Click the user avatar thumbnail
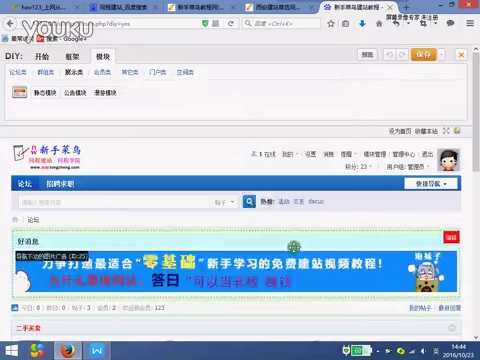The height and width of the screenshot is (360, 480). coord(448,160)
